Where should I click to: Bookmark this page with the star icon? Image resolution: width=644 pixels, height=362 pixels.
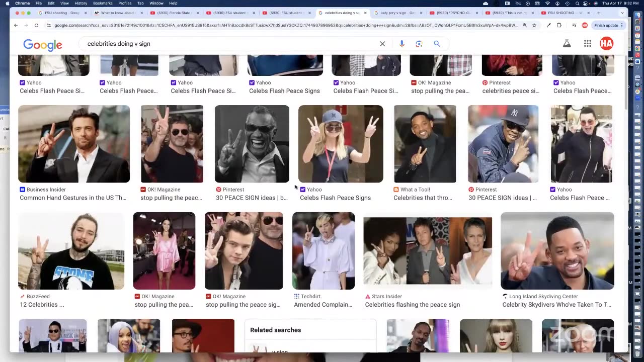point(534,25)
